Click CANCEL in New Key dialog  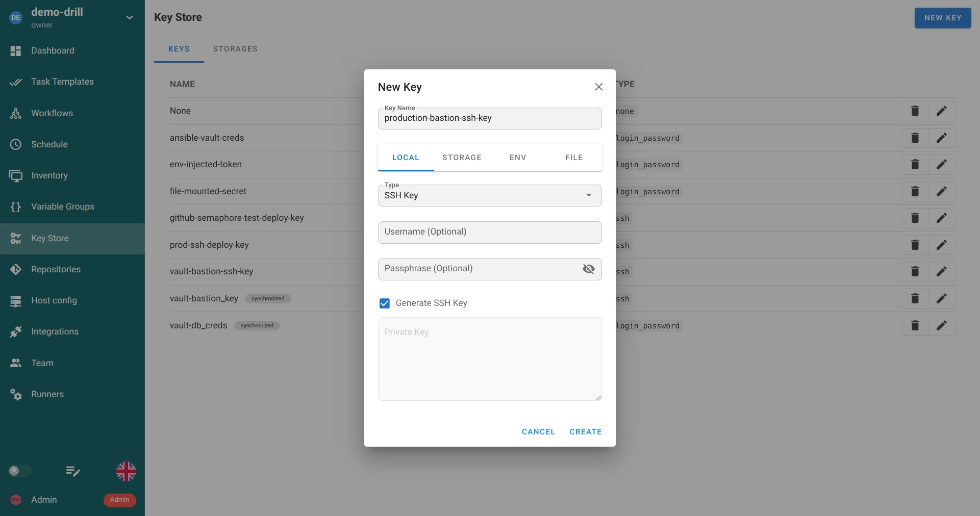tap(538, 432)
